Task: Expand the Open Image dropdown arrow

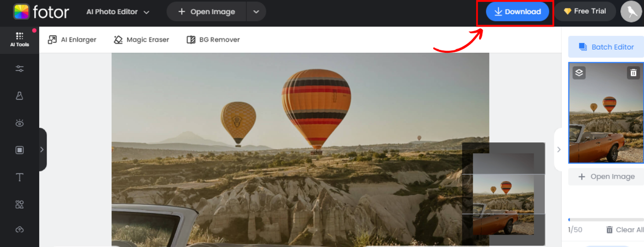Action: coord(256,12)
